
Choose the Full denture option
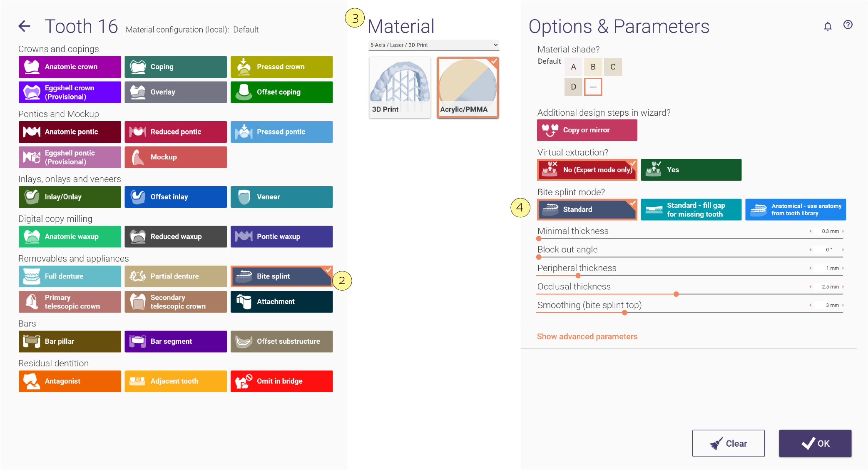click(70, 276)
